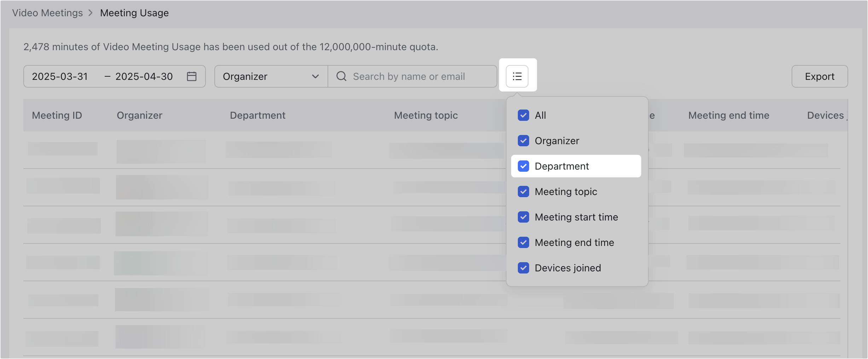Click the Meeting ID column header
Viewport: 868px width, 359px height.
pyautogui.click(x=57, y=115)
